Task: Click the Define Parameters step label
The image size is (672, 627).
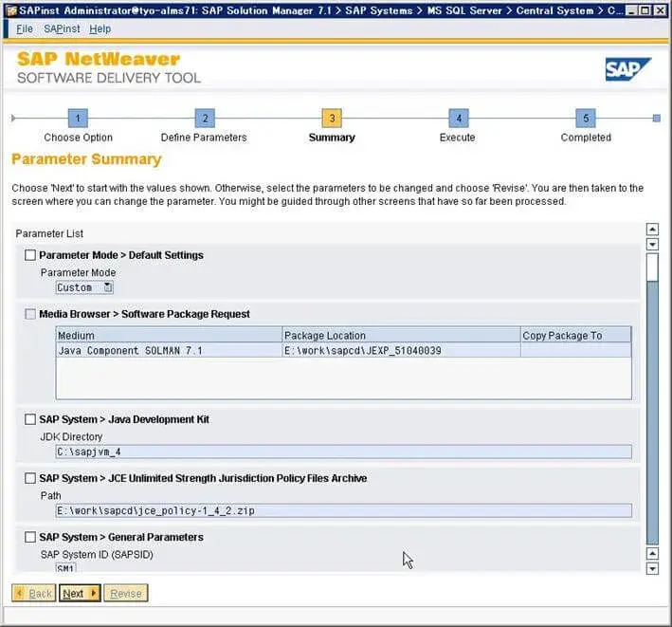Action: (x=204, y=138)
